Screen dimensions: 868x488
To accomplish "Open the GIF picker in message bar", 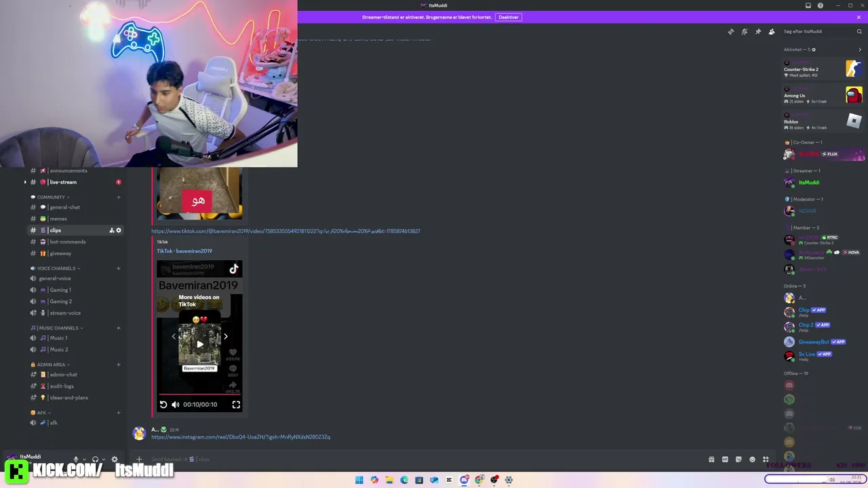I will [725, 460].
